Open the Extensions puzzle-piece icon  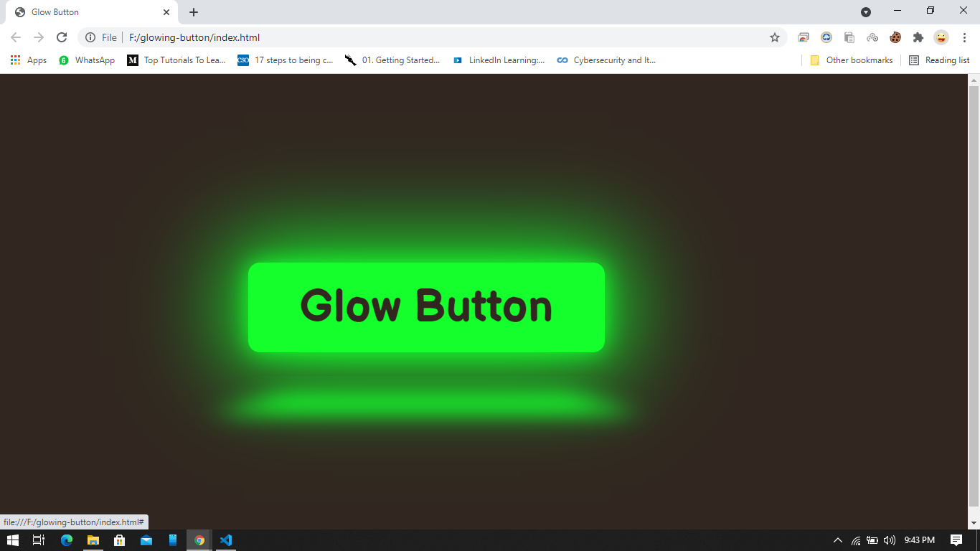click(x=918, y=37)
